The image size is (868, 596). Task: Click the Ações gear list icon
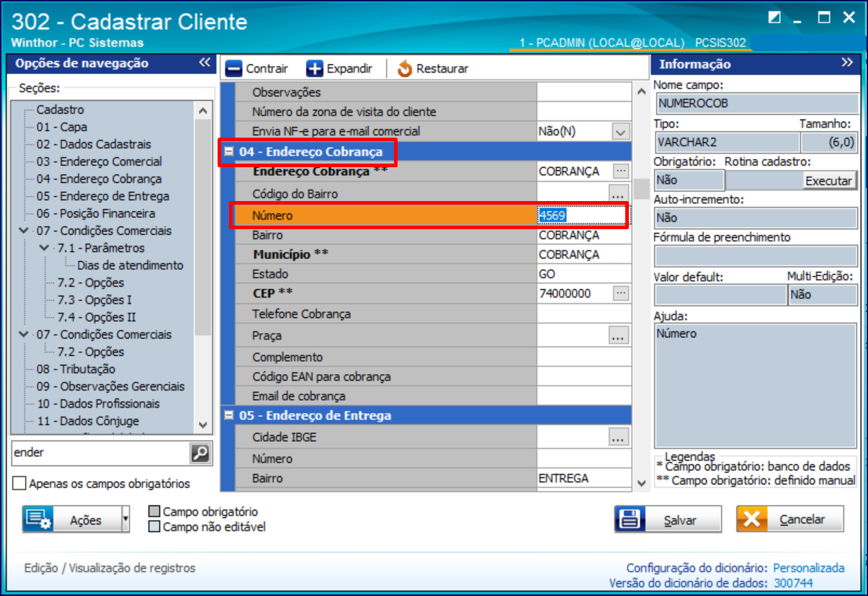point(37,519)
